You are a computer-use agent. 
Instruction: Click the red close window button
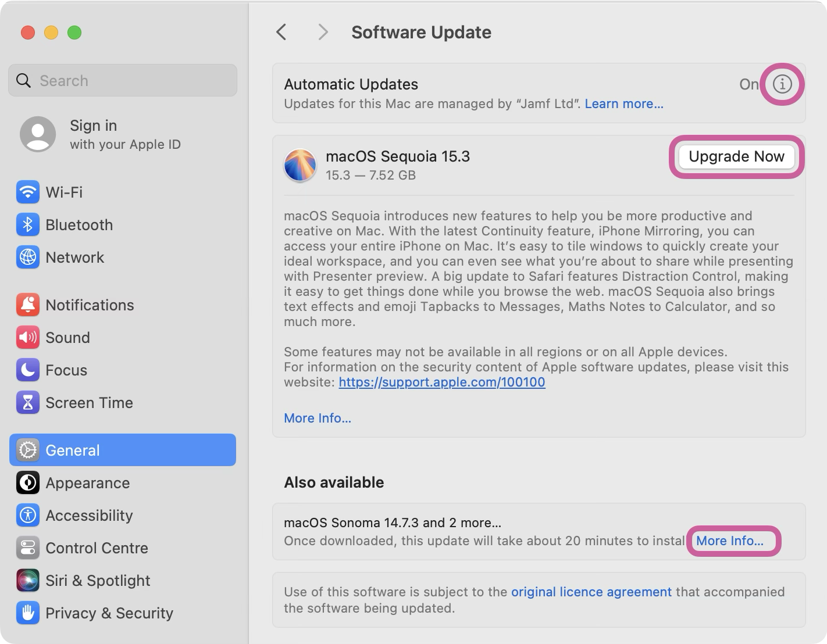pyautogui.click(x=28, y=33)
